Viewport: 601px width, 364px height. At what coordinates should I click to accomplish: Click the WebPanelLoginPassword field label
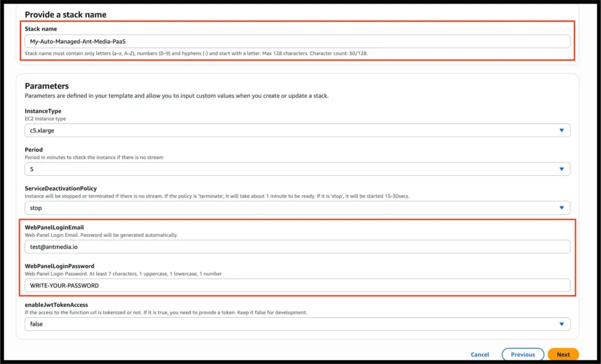[59, 266]
